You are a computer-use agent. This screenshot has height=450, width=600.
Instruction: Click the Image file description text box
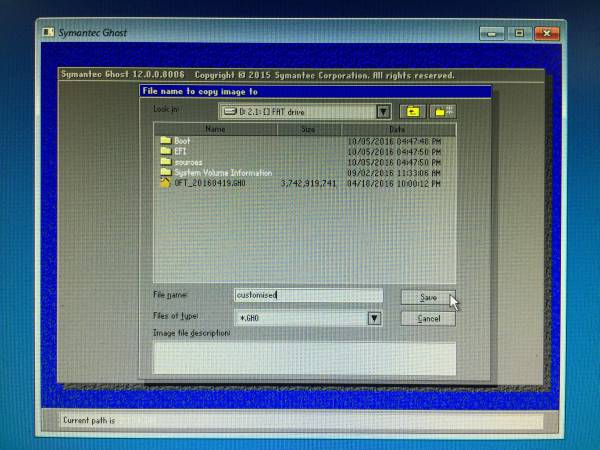pyautogui.click(x=304, y=357)
